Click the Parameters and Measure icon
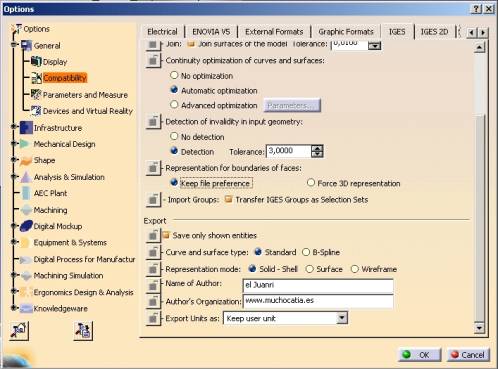Viewport: 498px width, 369px height. [36, 94]
